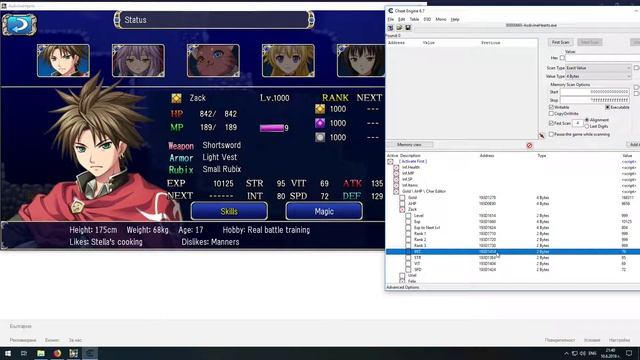
Task: Click the purple rank gem icon
Action: click(320, 123)
